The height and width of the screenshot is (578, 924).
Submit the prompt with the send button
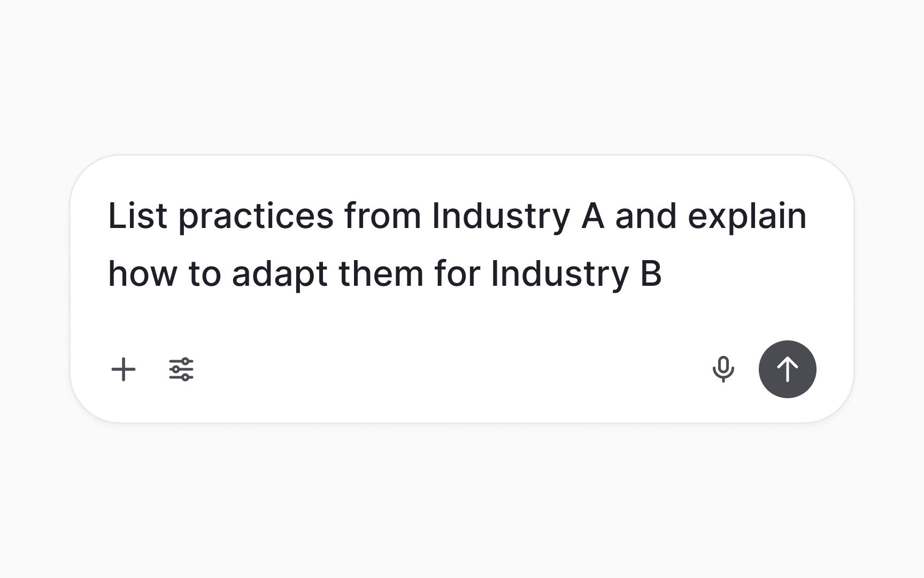(787, 369)
